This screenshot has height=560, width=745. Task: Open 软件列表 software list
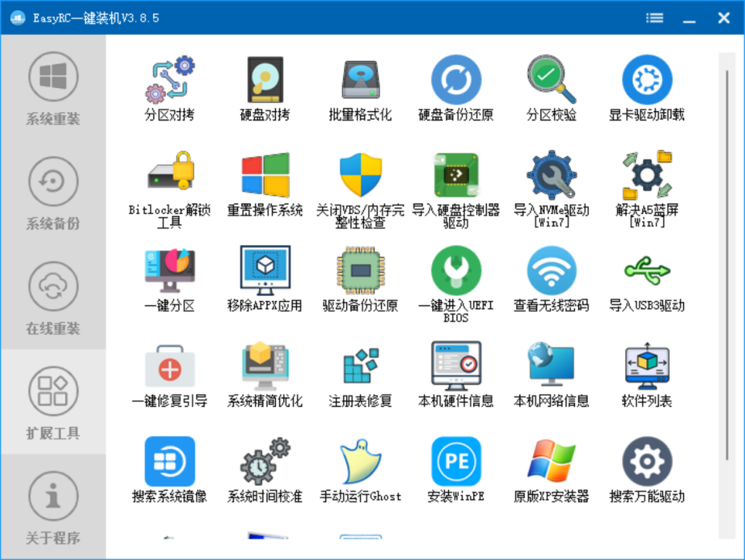647,375
